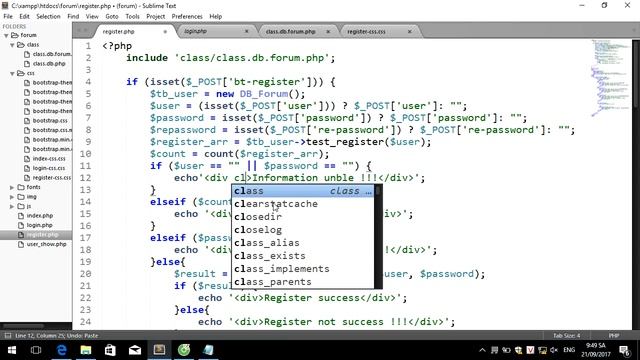Open the Goto menu
This screenshot has width=640, height=360.
tap(112, 16)
